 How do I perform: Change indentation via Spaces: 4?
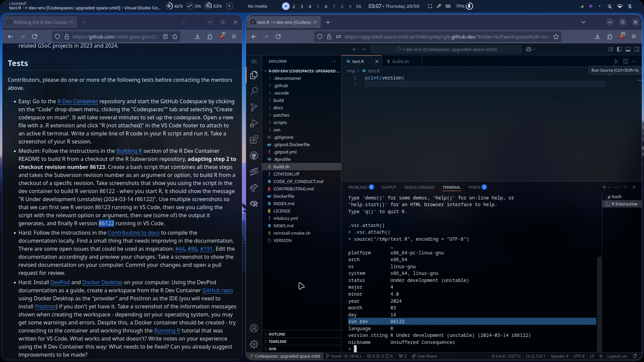pyautogui.click(x=559, y=356)
